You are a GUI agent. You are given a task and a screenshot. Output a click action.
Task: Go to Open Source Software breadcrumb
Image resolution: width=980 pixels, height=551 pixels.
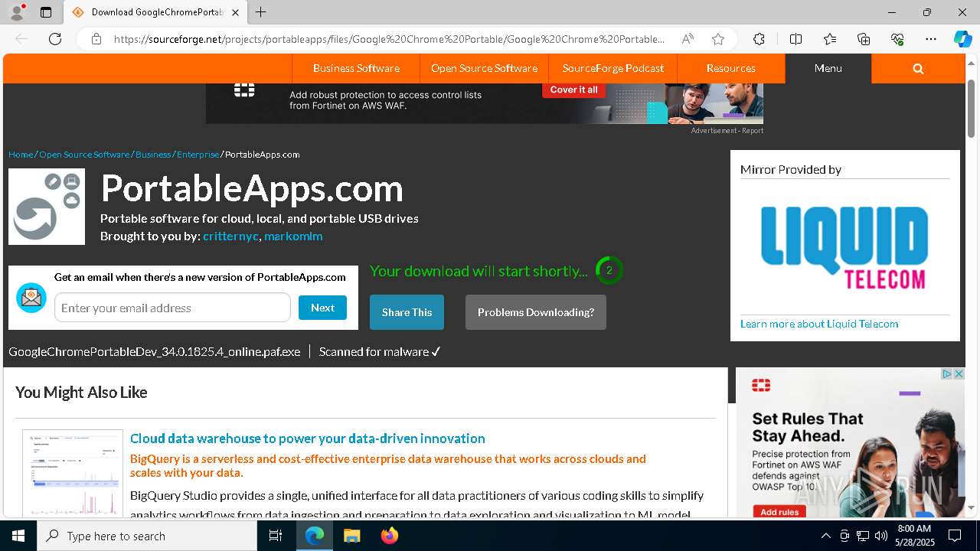tap(84, 155)
